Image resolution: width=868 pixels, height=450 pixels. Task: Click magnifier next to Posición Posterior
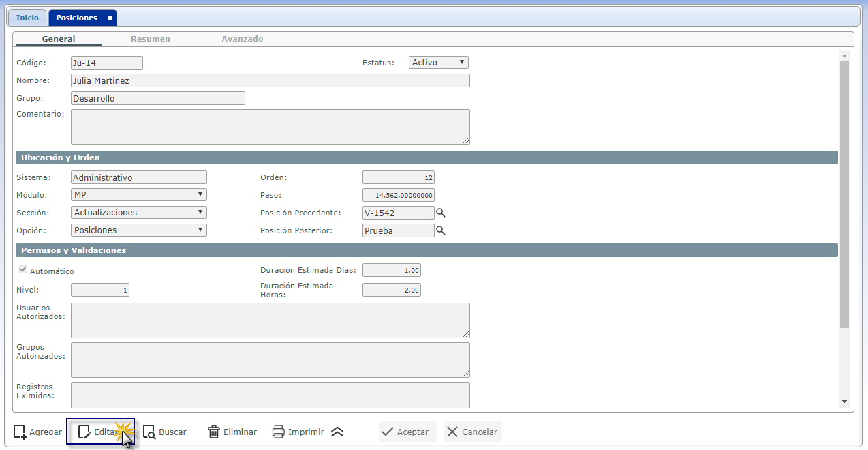[441, 230]
